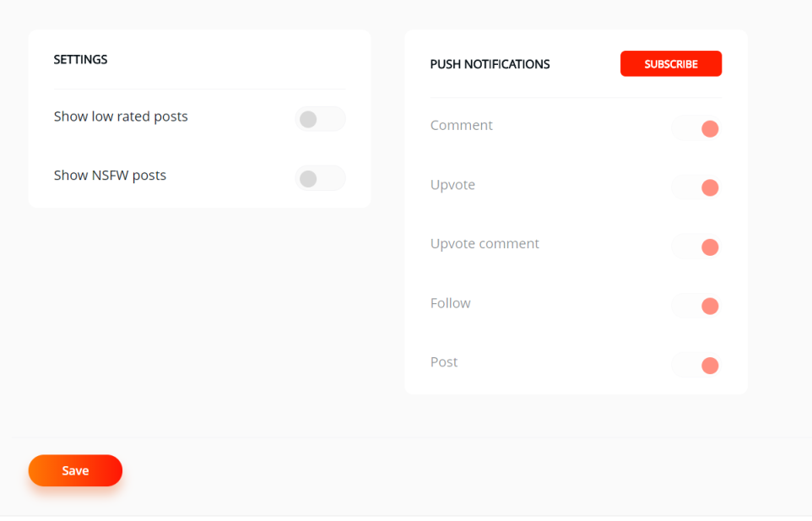Click the SETTINGS card heading
The height and width of the screenshot is (521, 812).
point(80,60)
